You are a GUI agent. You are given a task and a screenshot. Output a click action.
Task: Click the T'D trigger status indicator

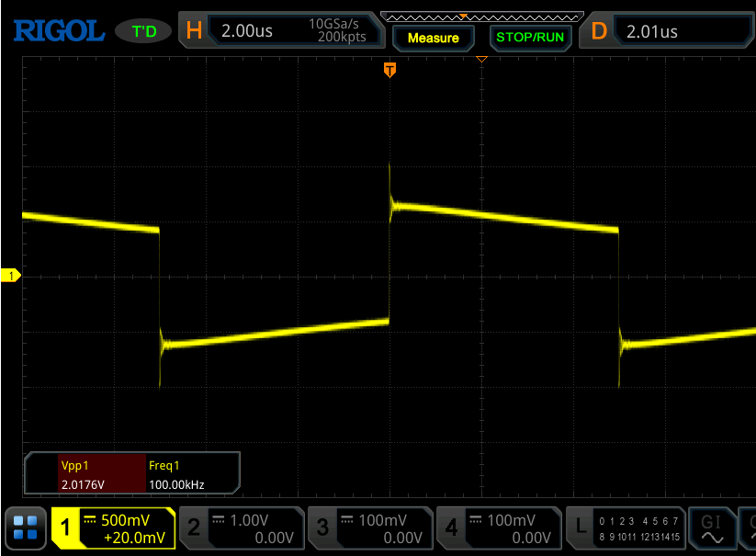pos(143,31)
